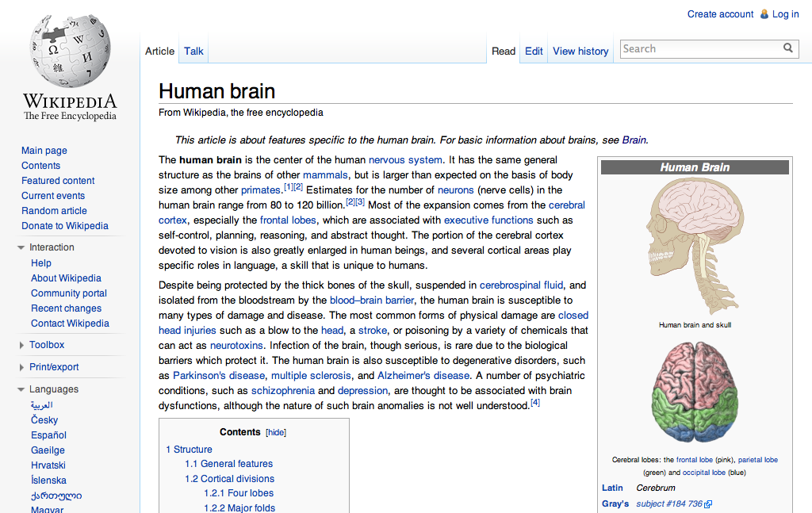
Task: Follow the stroke link
Action: (x=373, y=331)
